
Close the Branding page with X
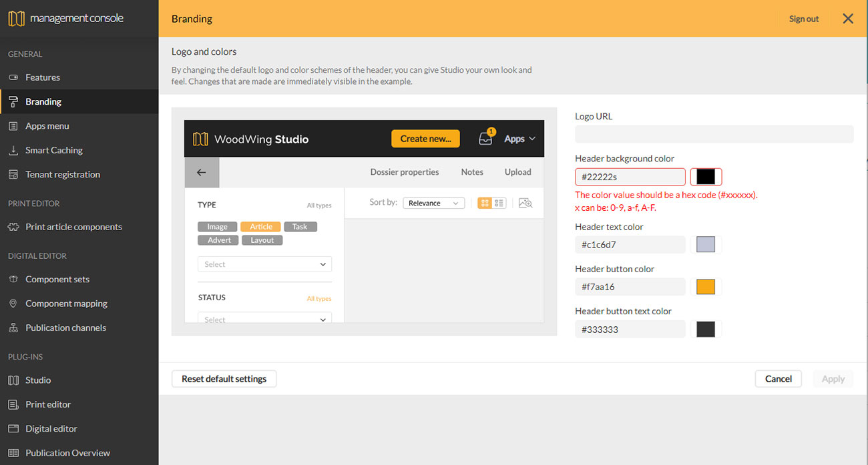(x=848, y=19)
